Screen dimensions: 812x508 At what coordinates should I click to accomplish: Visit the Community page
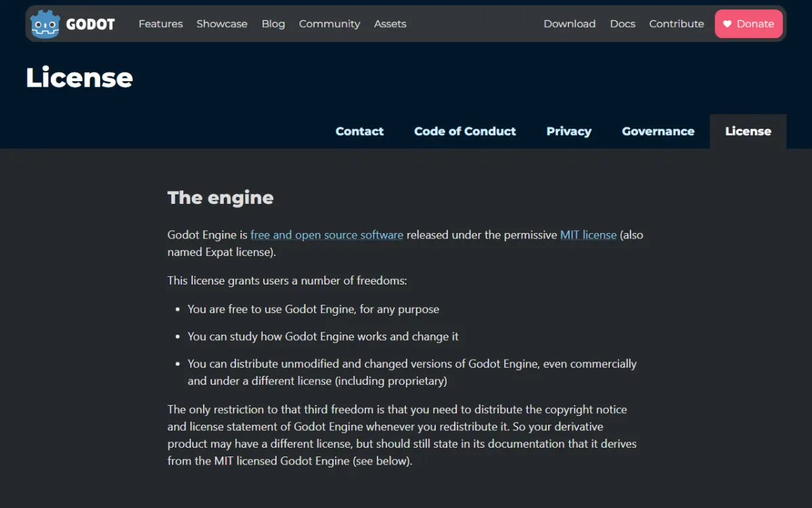point(330,24)
